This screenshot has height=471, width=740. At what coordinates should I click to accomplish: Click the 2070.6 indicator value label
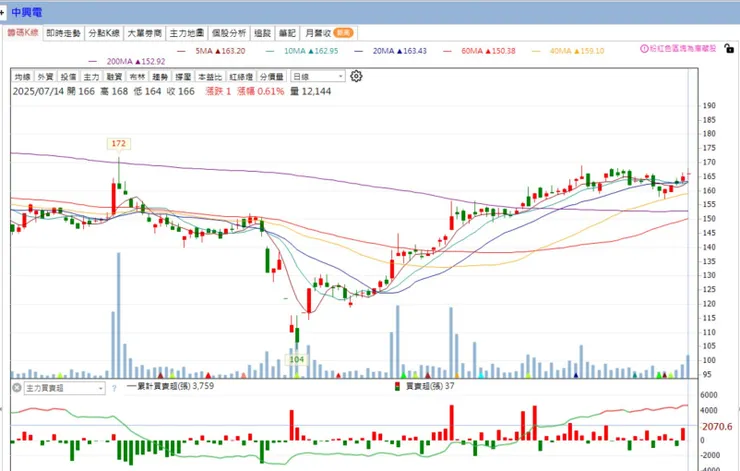click(717, 427)
